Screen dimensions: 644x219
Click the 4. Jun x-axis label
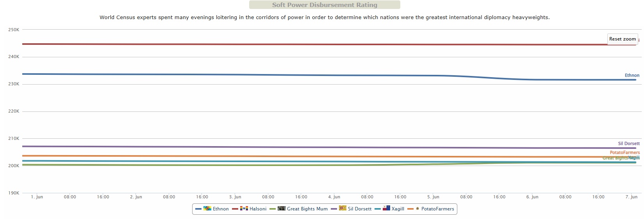(334, 197)
